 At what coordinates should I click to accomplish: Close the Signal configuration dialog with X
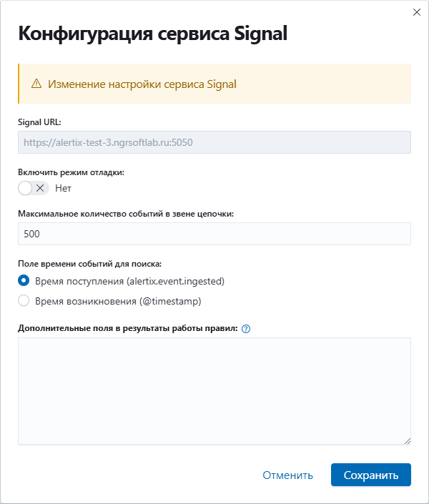(x=416, y=12)
